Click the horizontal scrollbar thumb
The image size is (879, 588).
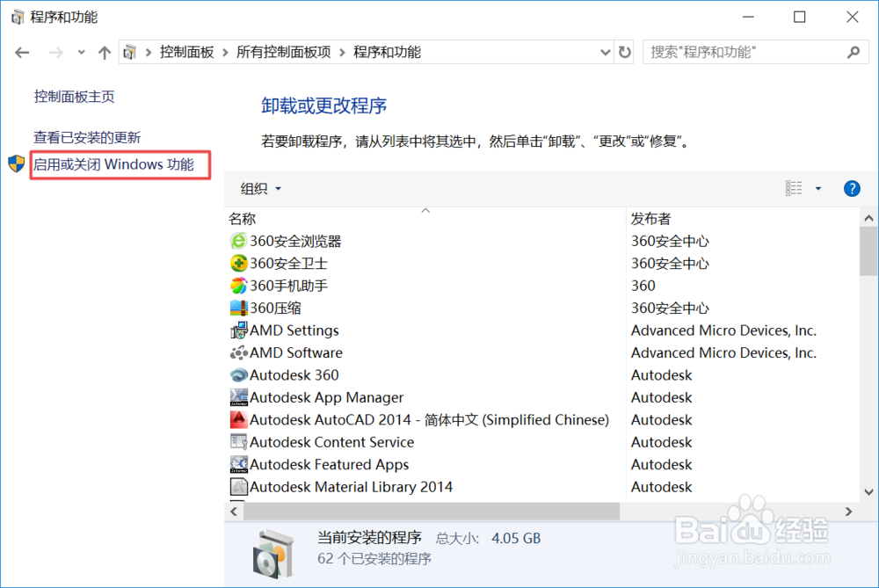pos(431,512)
